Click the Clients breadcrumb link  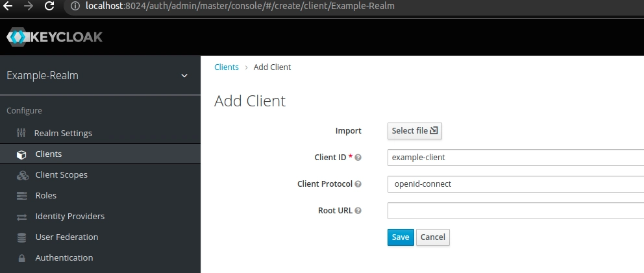[x=227, y=67]
